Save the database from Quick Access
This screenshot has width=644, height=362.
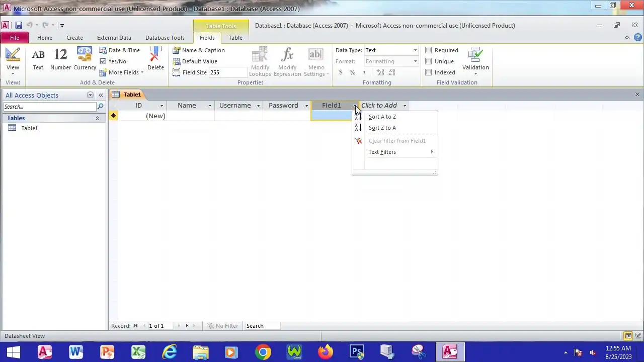click(x=19, y=25)
